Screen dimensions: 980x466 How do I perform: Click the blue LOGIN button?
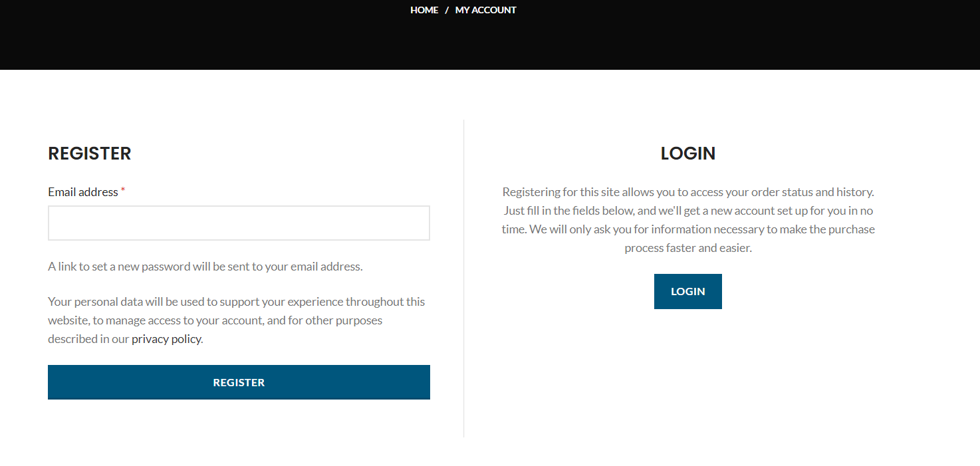pos(687,291)
